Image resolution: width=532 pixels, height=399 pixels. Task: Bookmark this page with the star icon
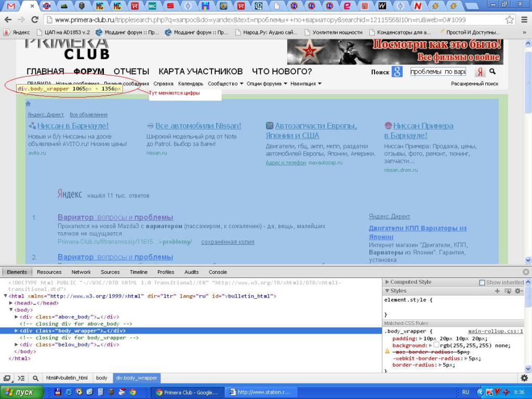pos(509,20)
